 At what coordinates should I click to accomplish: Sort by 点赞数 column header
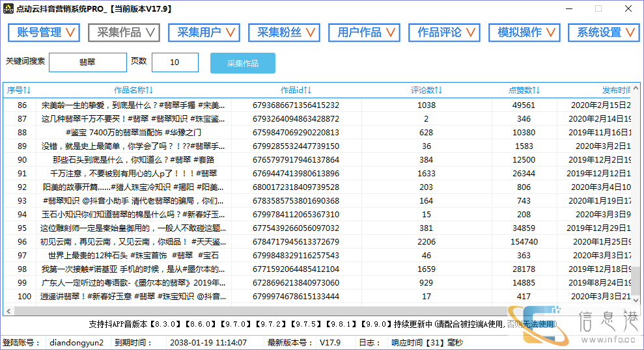[x=524, y=90]
